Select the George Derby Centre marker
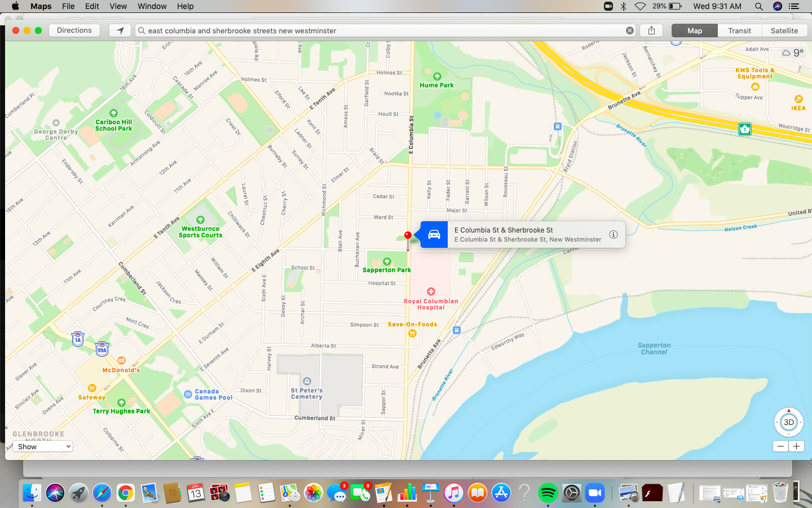This screenshot has height=508, width=812. click(56, 122)
